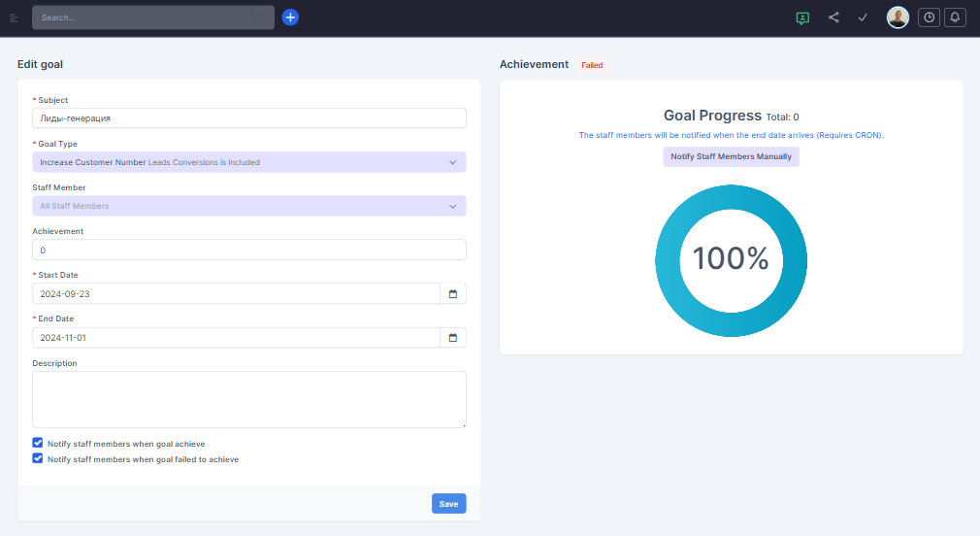Screen dimensions: 980x536
Task: Open the user profile avatar
Action: point(898,17)
